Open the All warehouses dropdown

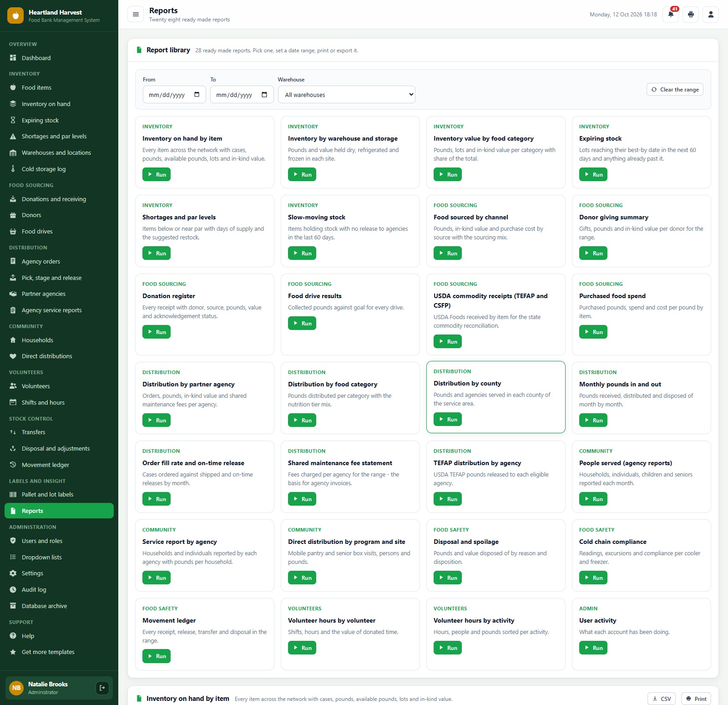pyautogui.click(x=347, y=95)
